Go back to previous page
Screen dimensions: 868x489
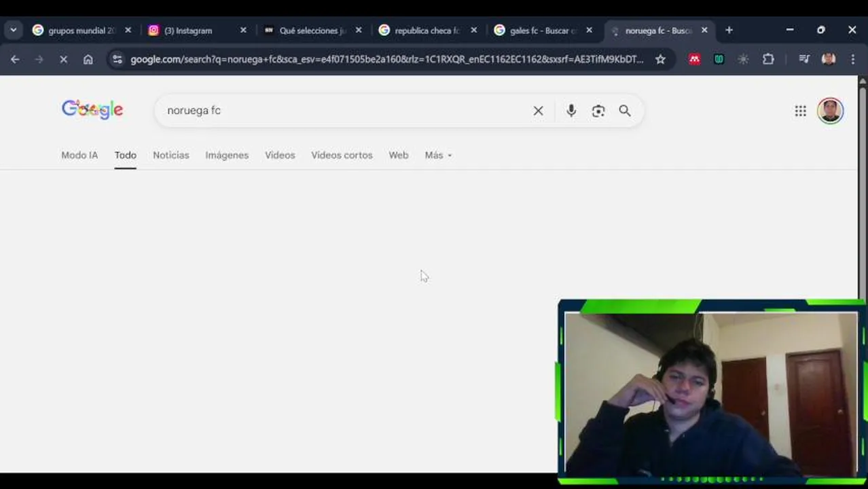click(x=15, y=60)
